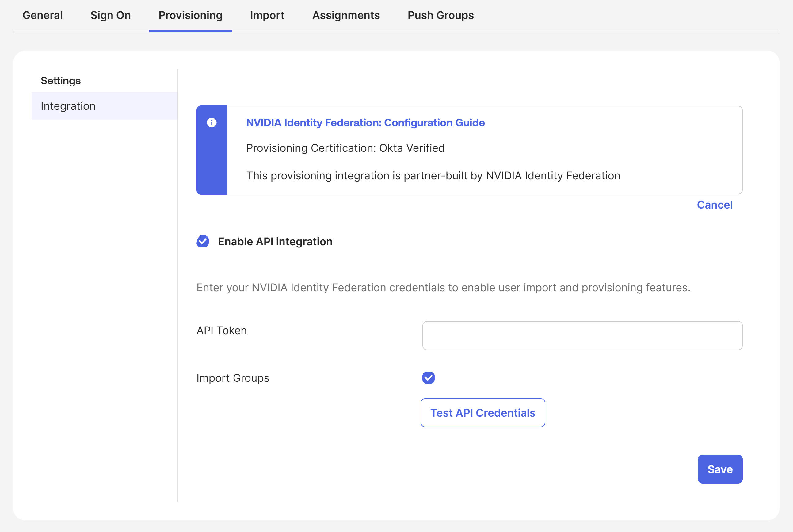Click the 'partner-built by NVIDIA Identity Federation' text
This screenshot has width=793, height=532.
(512, 175)
